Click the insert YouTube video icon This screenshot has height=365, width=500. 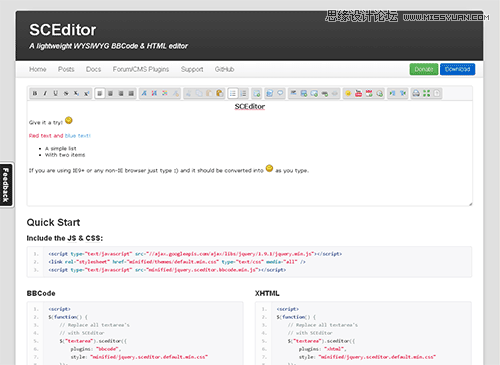[x=358, y=93]
